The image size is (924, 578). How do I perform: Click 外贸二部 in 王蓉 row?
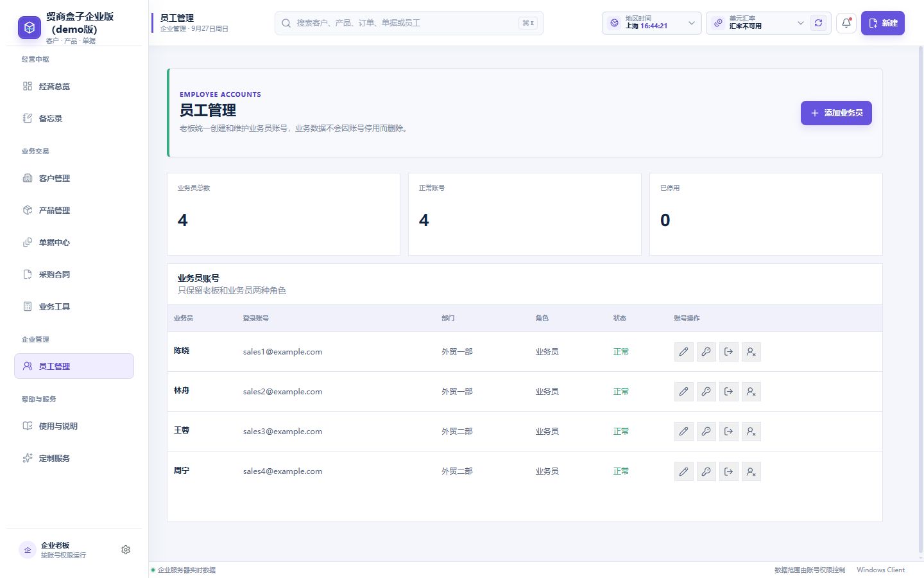(x=457, y=432)
